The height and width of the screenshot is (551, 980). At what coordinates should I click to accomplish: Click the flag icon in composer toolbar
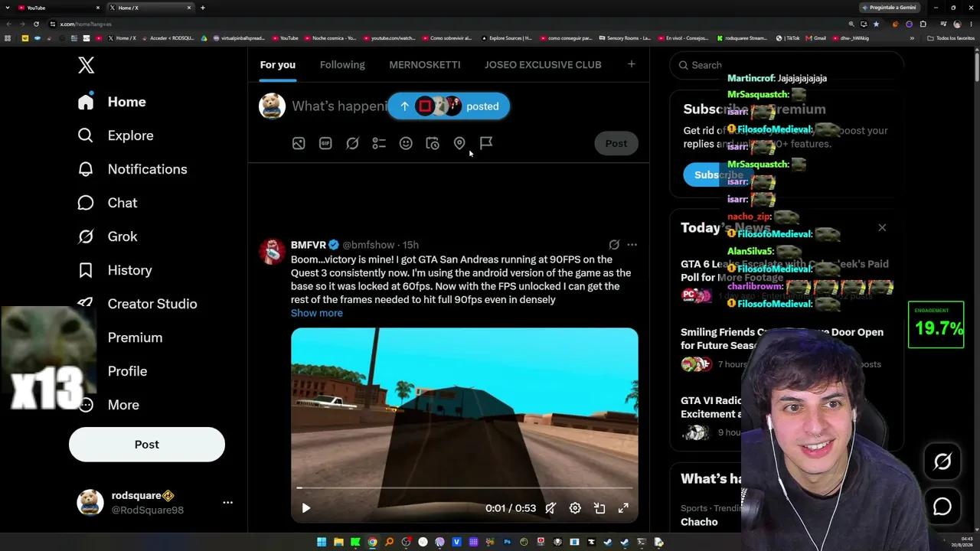pyautogui.click(x=486, y=143)
